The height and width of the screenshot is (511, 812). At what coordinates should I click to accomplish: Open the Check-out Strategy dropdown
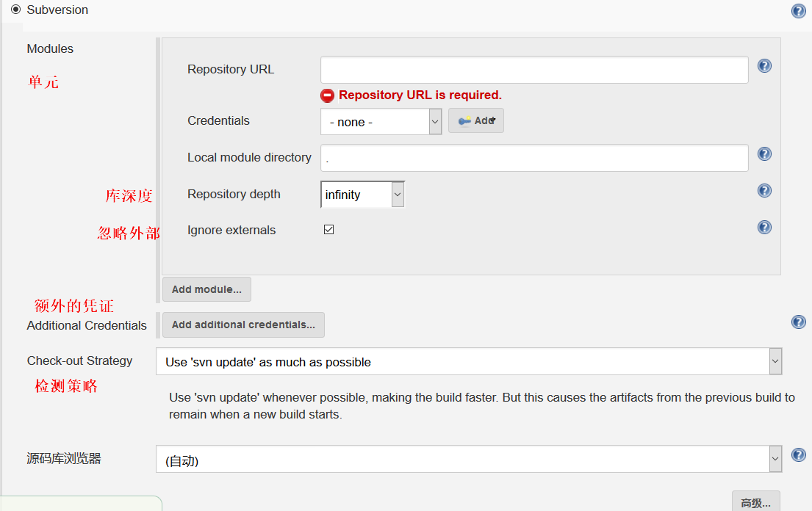469,361
